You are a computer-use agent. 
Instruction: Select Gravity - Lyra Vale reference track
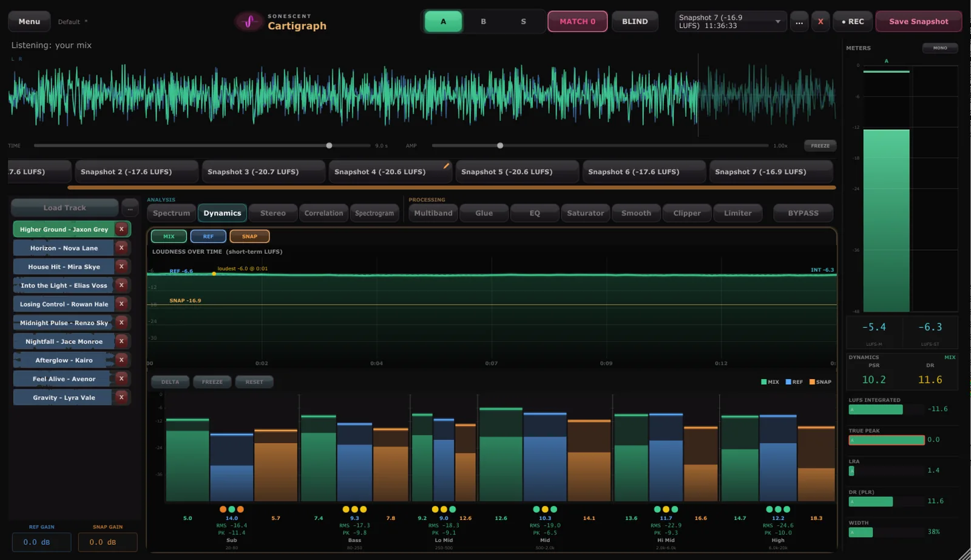(x=64, y=397)
